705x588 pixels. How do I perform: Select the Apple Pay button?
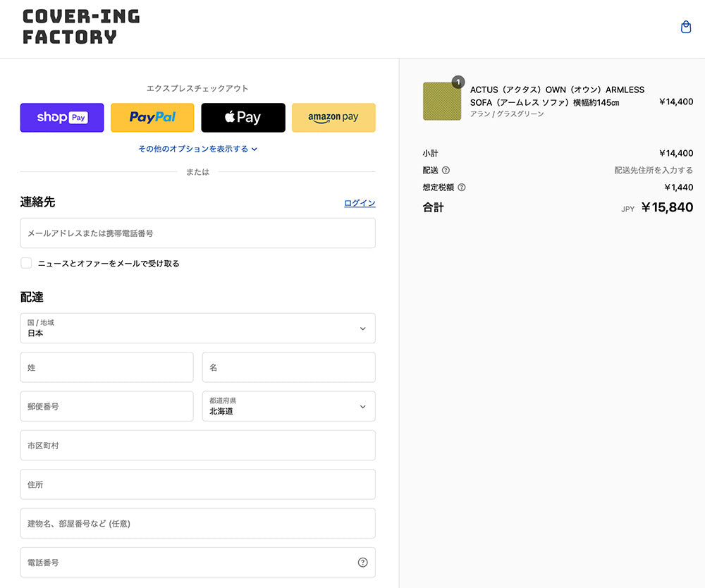(x=243, y=118)
